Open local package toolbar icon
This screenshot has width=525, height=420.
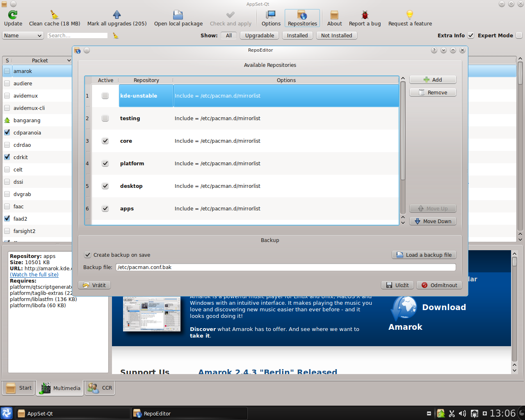point(178,15)
